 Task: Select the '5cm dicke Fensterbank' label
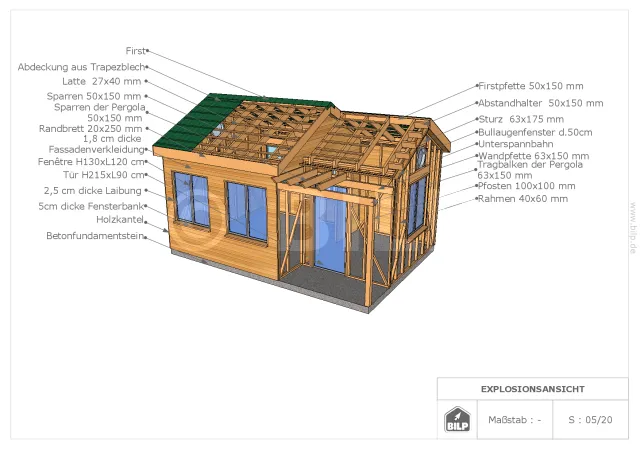point(91,207)
